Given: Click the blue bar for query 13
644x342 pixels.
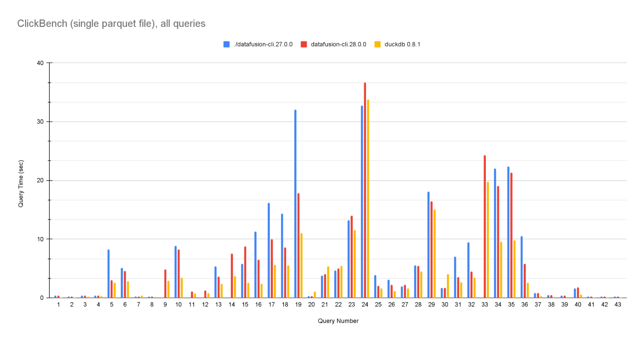Looking at the screenshot, I should [x=216, y=282].
